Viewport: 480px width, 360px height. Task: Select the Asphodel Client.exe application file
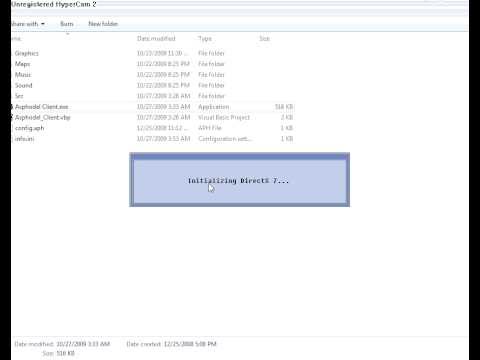pos(41,107)
